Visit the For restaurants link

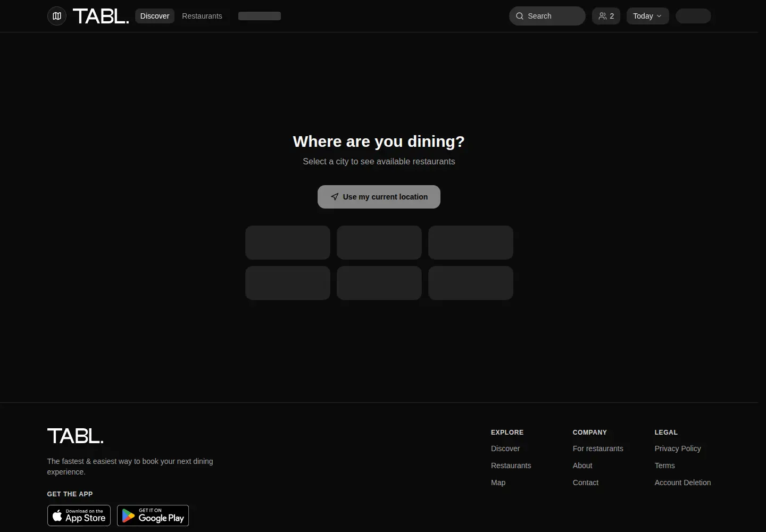[598, 448]
